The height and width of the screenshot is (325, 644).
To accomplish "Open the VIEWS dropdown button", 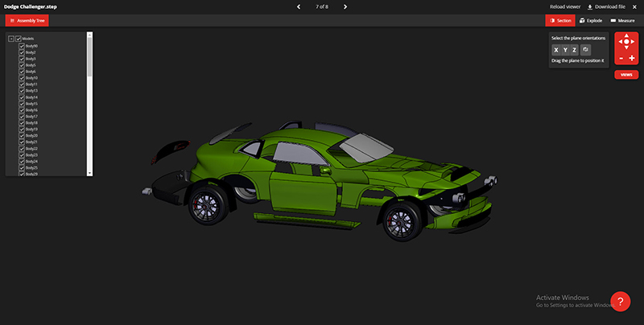I will click(626, 75).
